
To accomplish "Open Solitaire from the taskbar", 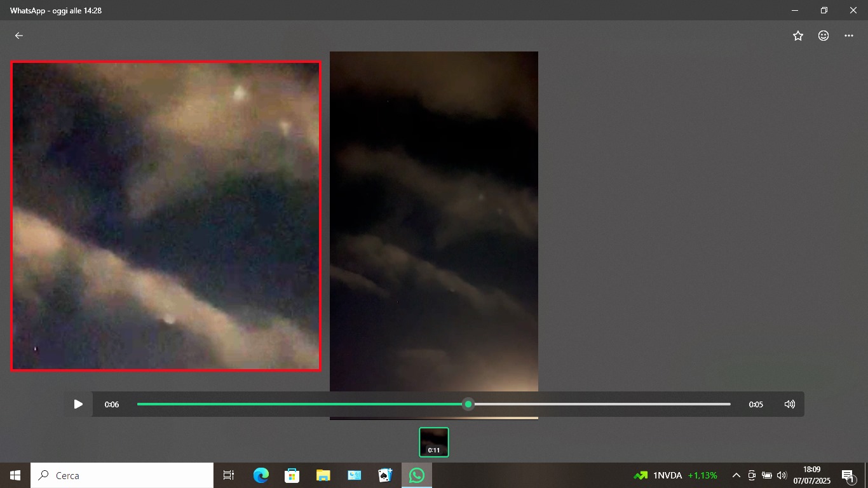I will 385,475.
